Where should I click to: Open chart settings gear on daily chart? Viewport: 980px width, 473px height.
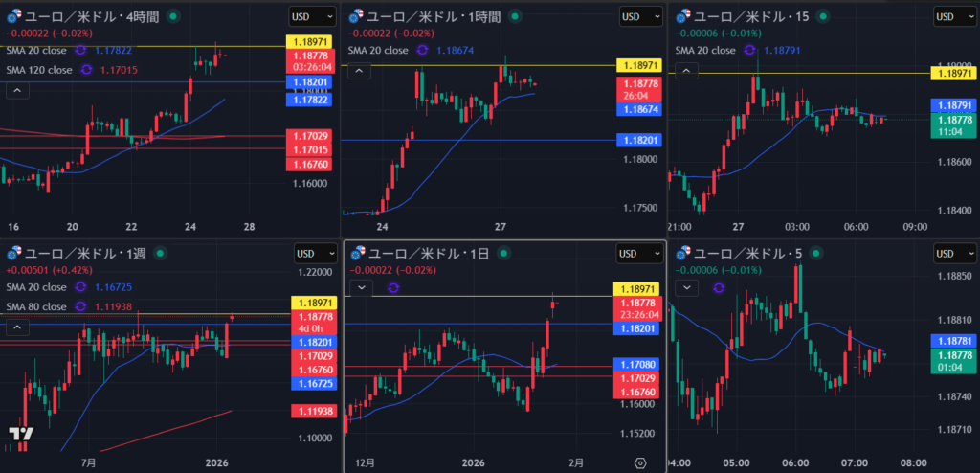click(x=639, y=462)
